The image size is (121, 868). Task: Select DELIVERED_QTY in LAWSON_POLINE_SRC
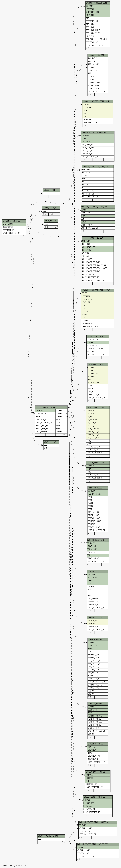98,447
